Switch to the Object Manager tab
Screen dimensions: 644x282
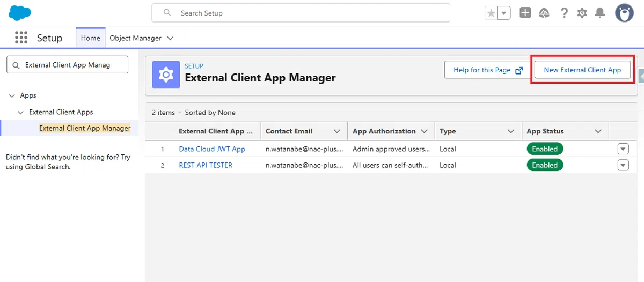tap(135, 38)
